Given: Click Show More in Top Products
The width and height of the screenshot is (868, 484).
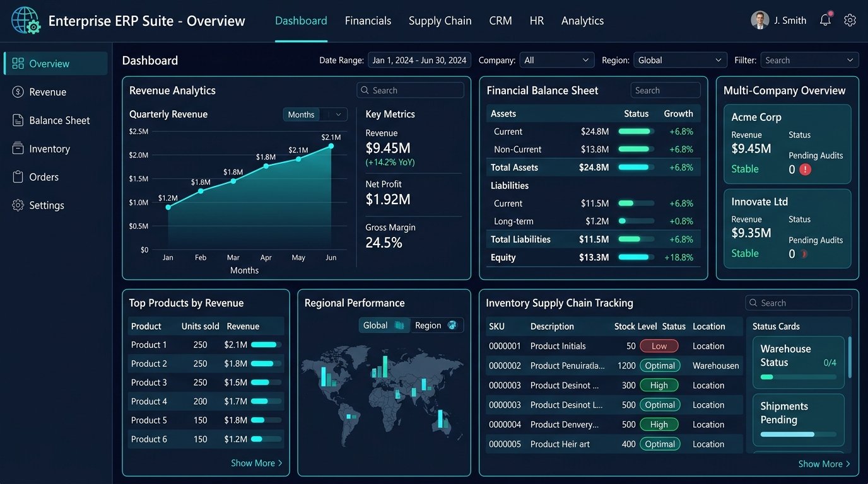Looking at the screenshot, I should (x=256, y=463).
